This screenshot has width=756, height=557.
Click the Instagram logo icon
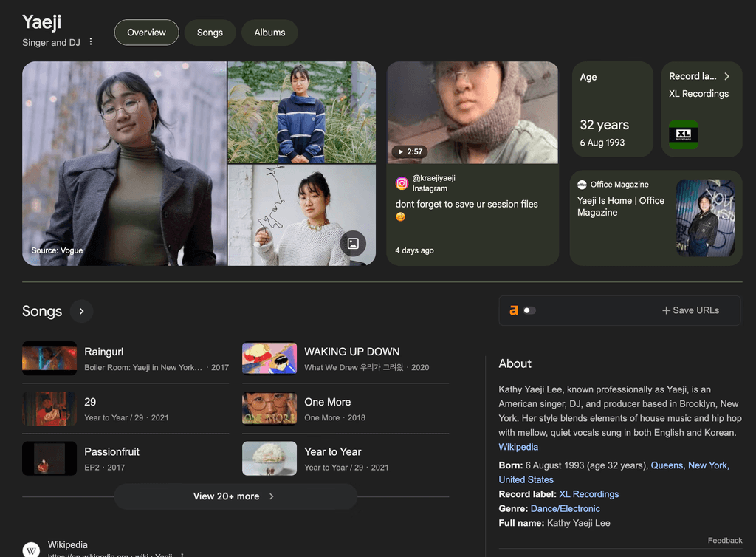tap(402, 183)
